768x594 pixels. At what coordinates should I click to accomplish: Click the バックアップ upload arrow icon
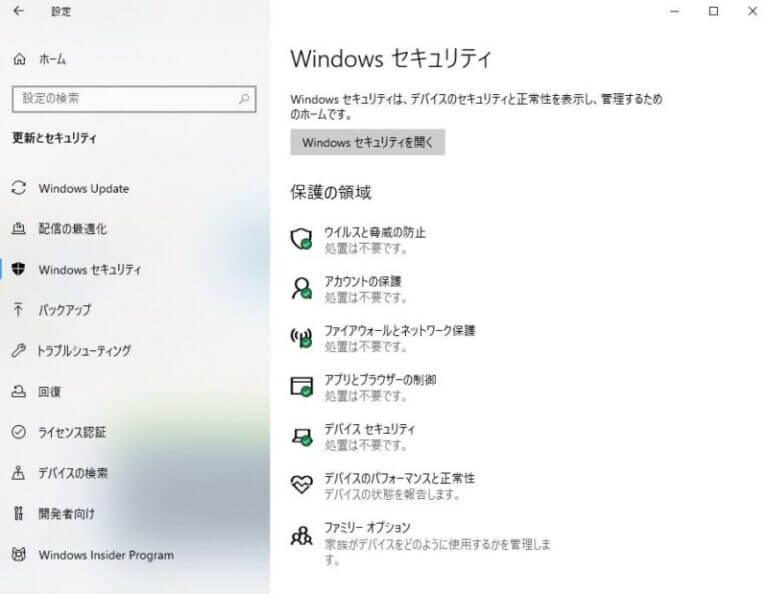click(18, 309)
